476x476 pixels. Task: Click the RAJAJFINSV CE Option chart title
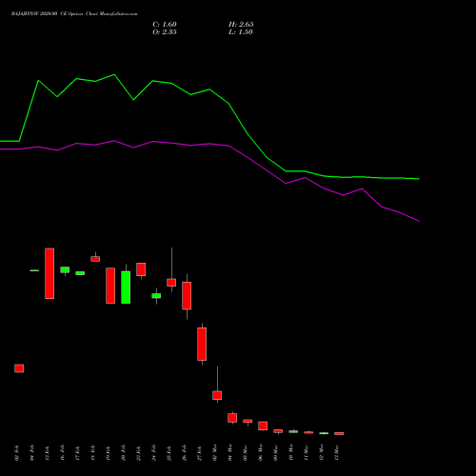(x=74, y=13)
